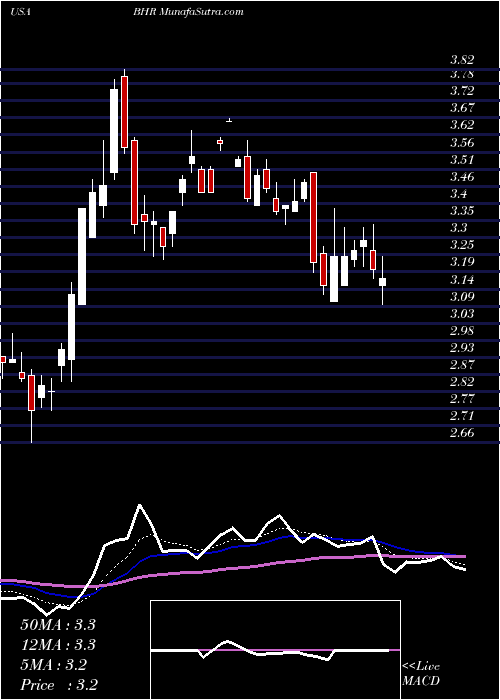The width and height of the screenshot is (500, 700).
Task: Click the last white candle on the right
Action: (x=382, y=282)
